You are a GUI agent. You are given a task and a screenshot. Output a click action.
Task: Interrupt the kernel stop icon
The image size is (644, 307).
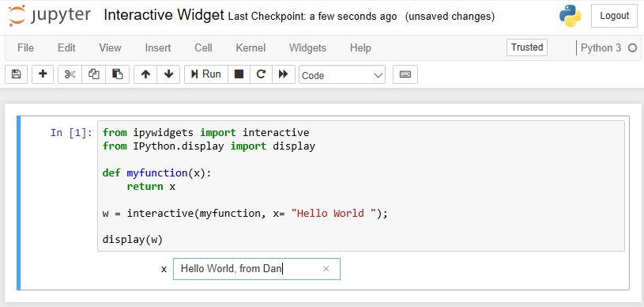(x=239, y=74)
